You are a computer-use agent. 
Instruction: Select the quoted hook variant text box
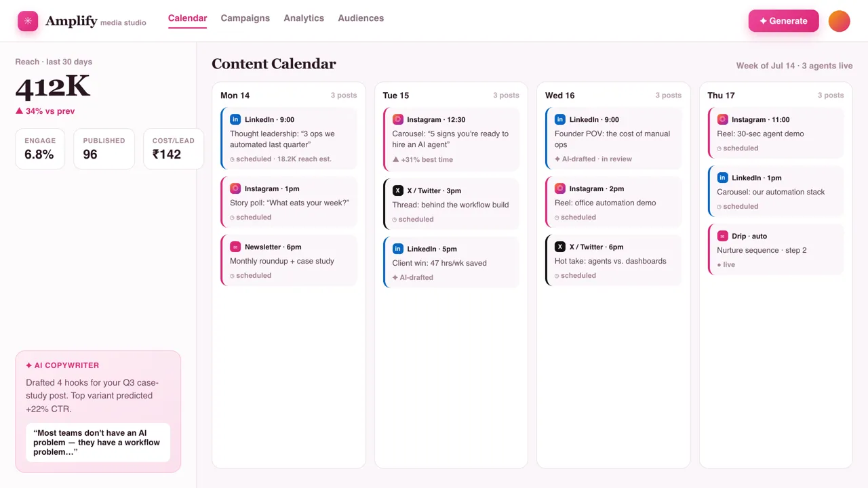click(98, 443)
